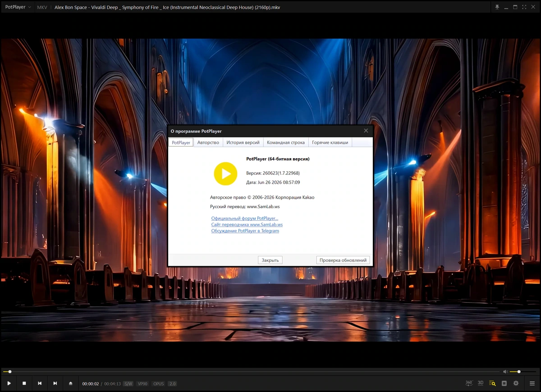The height and width of the screenshot is (392, 541).
Task: Skip to the next track
Action: pos(55,383)
